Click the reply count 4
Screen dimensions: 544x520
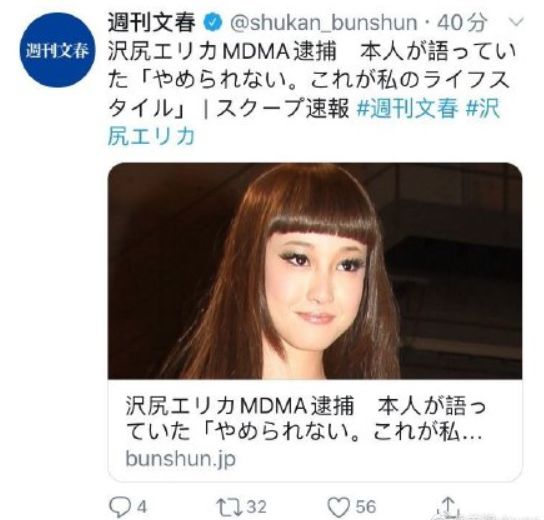141,508
